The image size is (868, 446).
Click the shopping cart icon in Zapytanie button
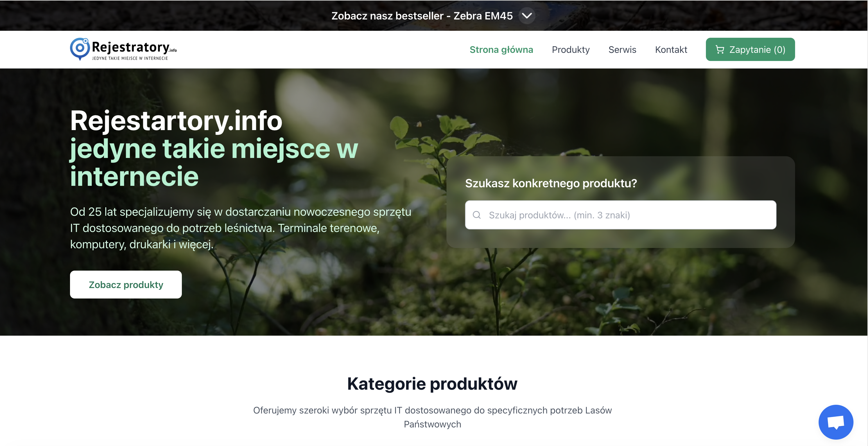(x=720, y=49)
